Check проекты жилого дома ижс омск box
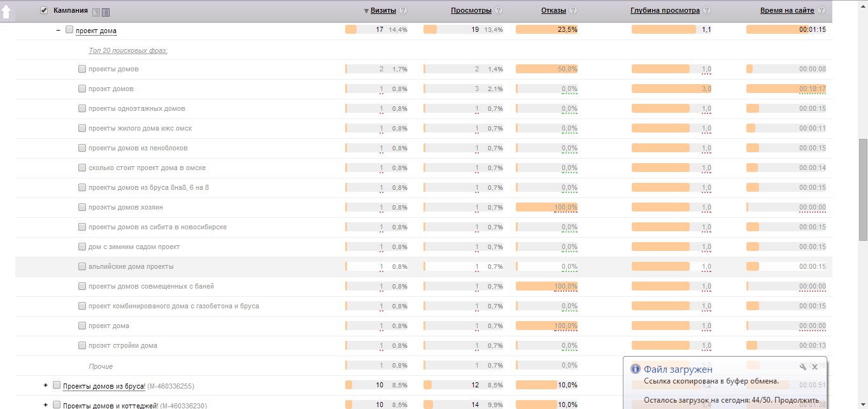Image resolution: width=868 pixels, height=409 pixels. point(82,128)
